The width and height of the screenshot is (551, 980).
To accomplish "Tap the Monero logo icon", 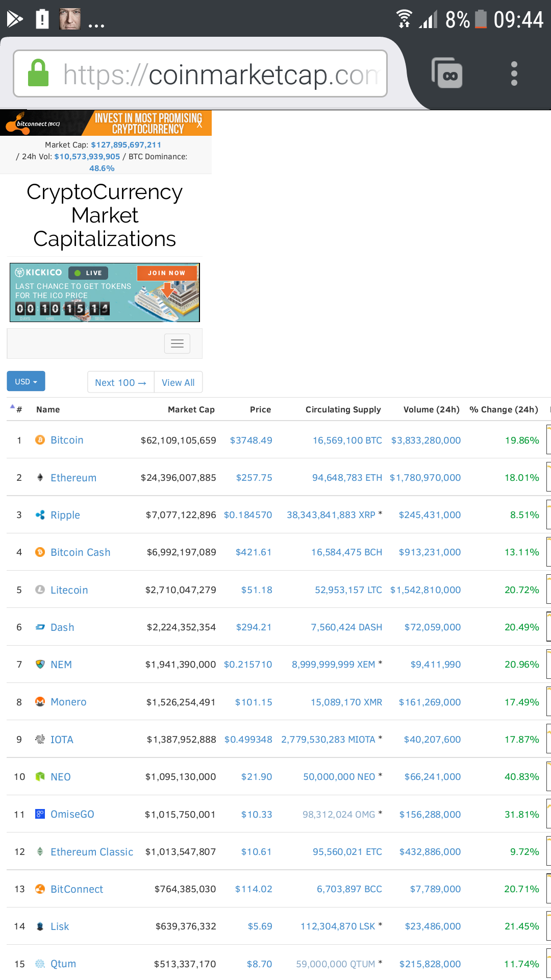I will (x=40, y=702).
